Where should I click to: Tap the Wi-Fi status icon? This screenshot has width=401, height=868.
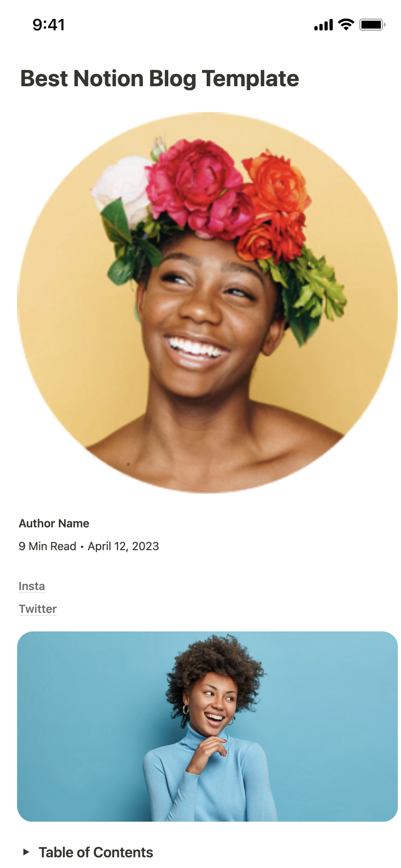(346, 25)
